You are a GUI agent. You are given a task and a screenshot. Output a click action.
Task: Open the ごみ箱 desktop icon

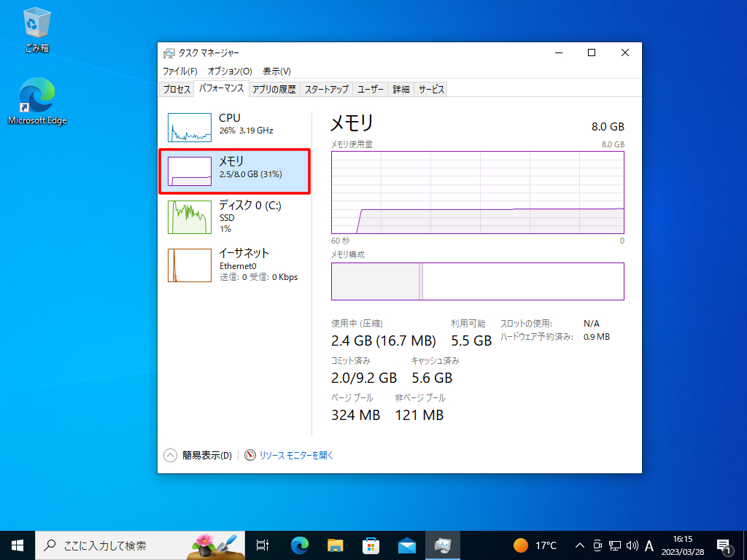pos(36,31)
